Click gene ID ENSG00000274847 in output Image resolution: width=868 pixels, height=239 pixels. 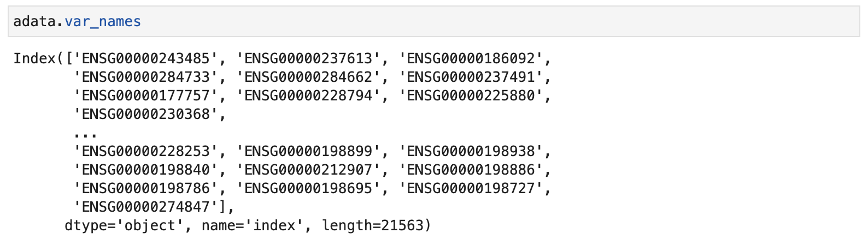tap(145, 207)
